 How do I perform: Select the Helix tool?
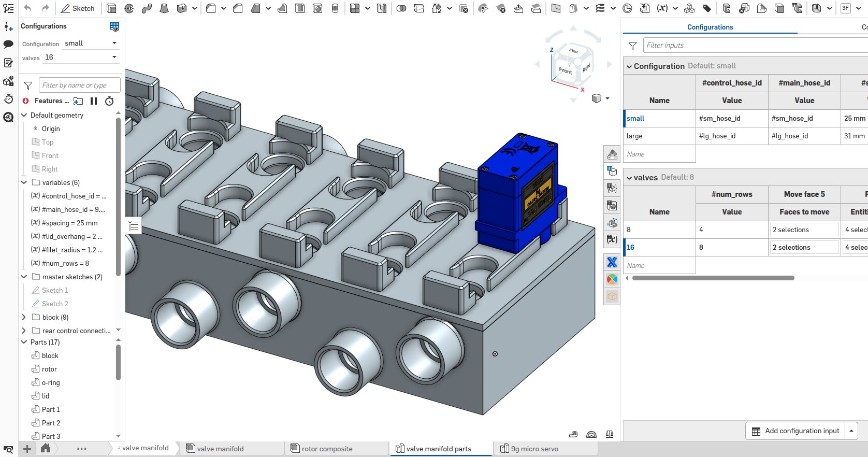tap(600, 8)
